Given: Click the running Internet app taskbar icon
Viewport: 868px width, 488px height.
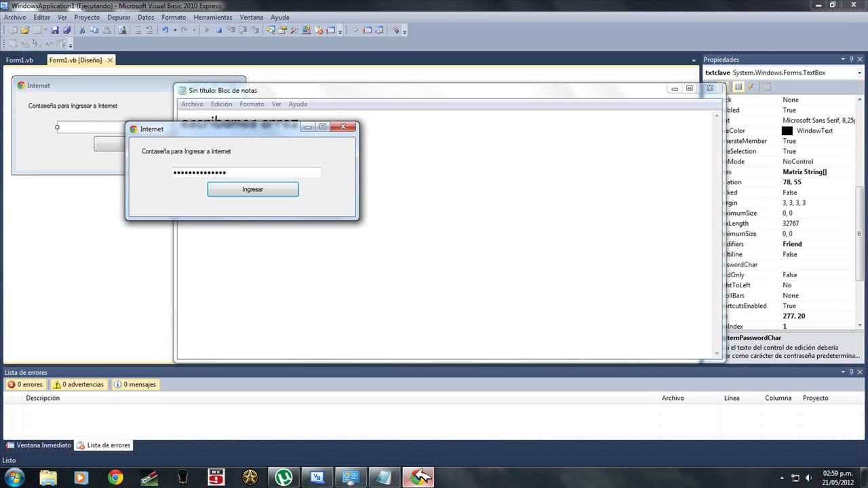Looking at the screenshot, I should tap(418, 477).
